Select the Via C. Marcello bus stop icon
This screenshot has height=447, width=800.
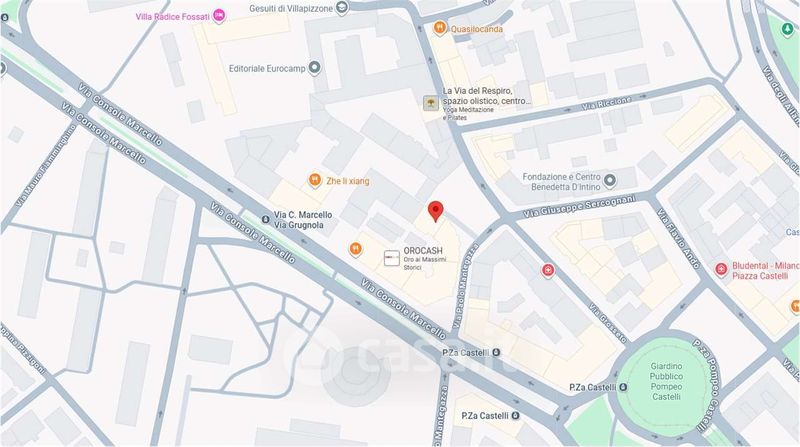click(265, 219)
